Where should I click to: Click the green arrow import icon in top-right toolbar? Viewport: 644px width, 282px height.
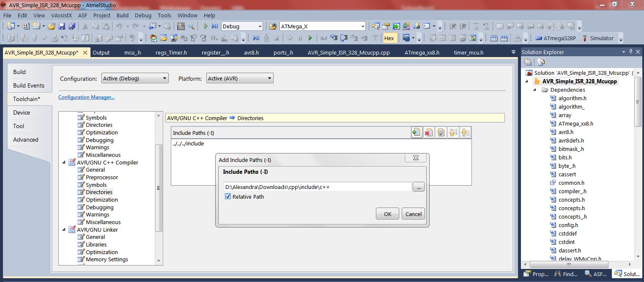click(396, 26)
